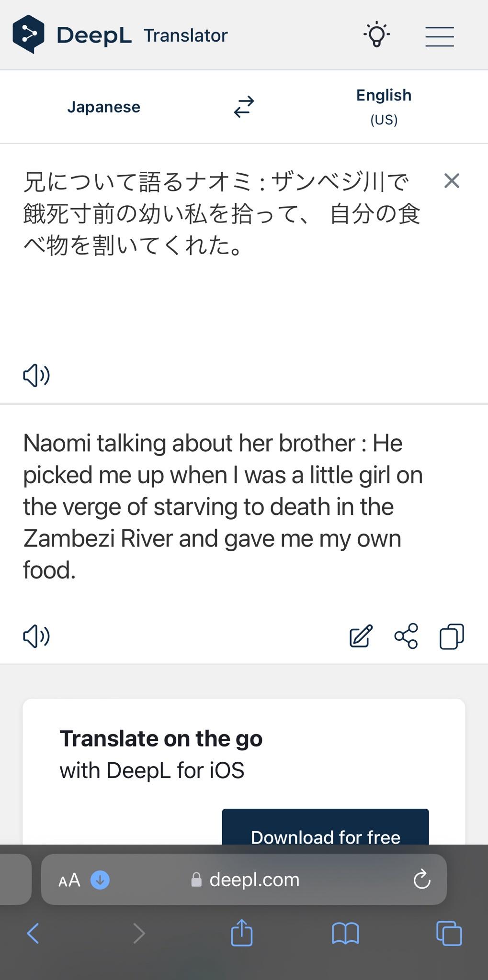Play audio of the Japanese source text
The image size is (488, 980).
tap(36, 375)
